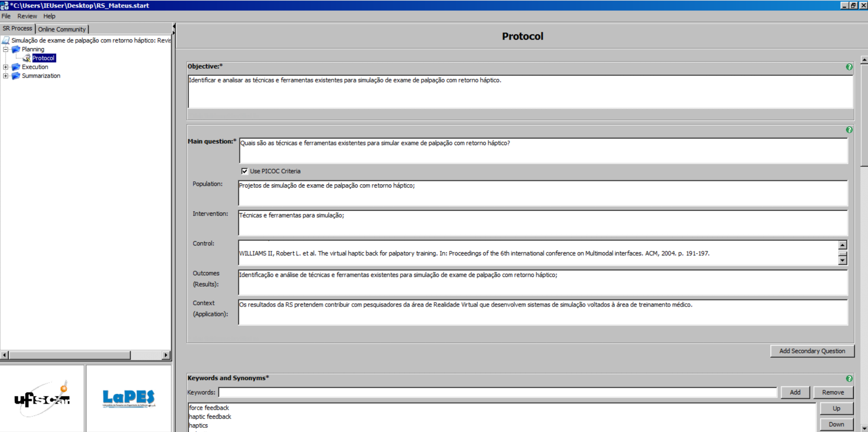Switch to the Online Community tab
Screen dimensions: 868x432
click(x=62, y=29)
